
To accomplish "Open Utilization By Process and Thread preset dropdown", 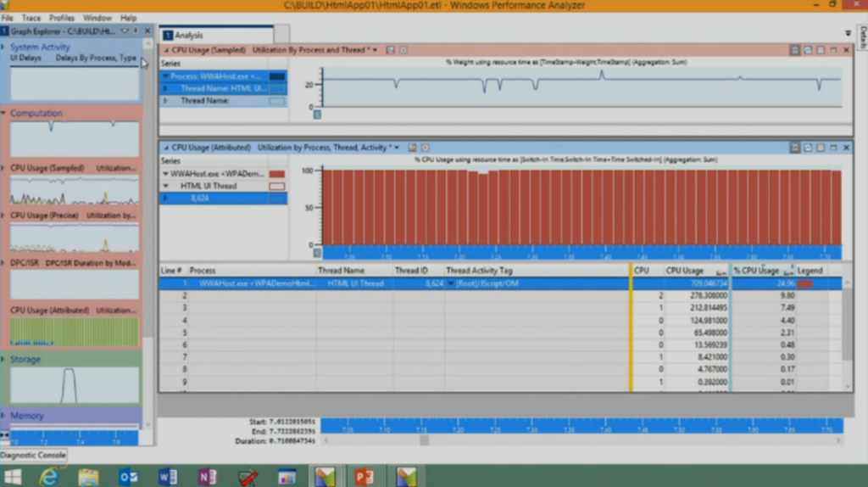I will coord(376,50).
